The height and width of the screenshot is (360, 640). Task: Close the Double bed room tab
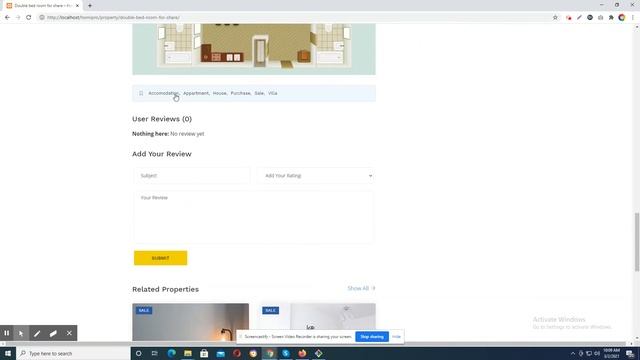(77, 6)
